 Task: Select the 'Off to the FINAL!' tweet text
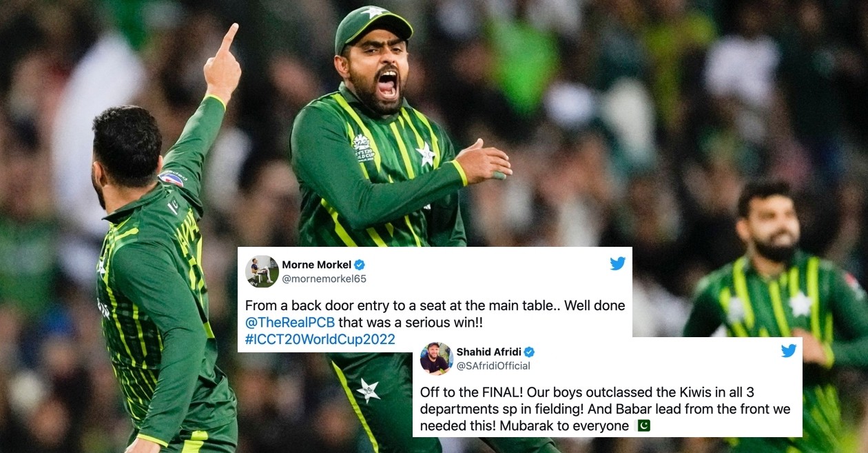coord(606,409)
